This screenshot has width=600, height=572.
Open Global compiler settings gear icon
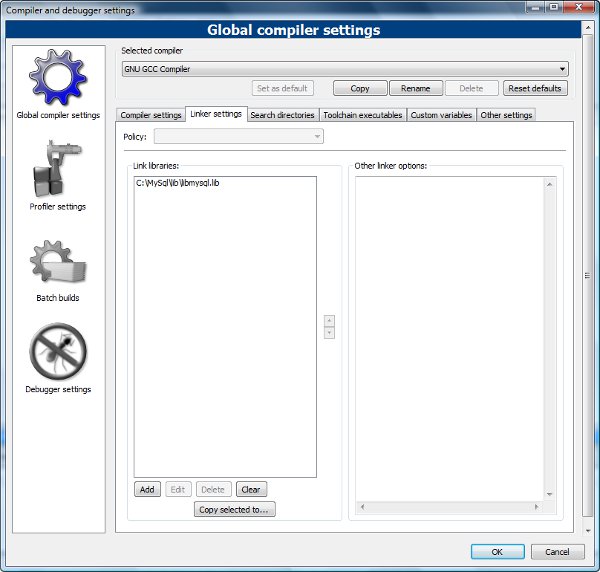pyautogui.click(x=57, y=79)
